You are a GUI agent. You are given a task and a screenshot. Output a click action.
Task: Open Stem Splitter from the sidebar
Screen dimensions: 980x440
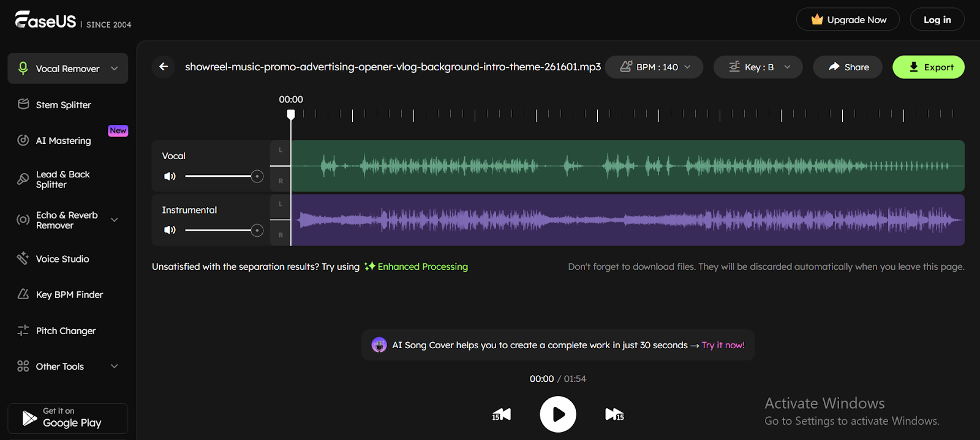point(63,105)
